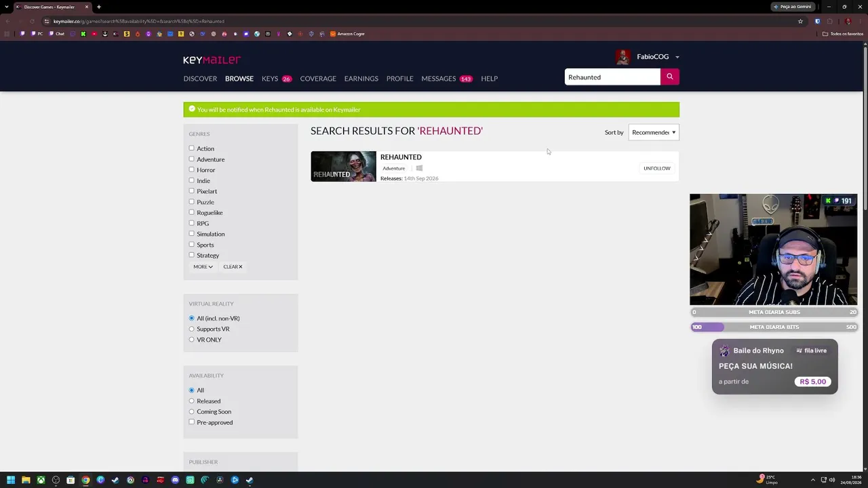Image resolution: width=868 pixels, height=488 pixels.
Task: Open Microsoft Store from the taskbar
Action: (x=71, y=480)
